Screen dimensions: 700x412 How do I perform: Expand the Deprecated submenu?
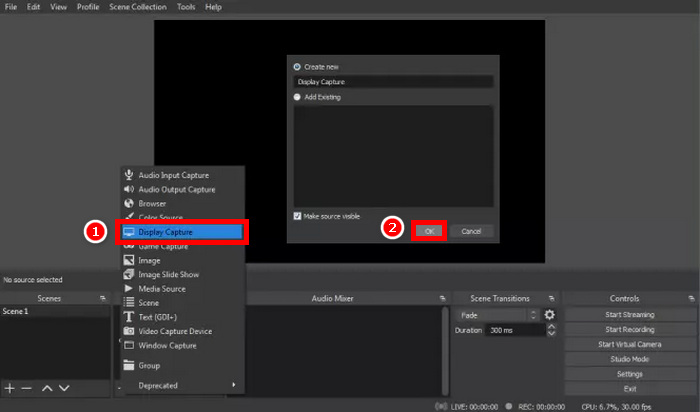click(x=181, y=385)
